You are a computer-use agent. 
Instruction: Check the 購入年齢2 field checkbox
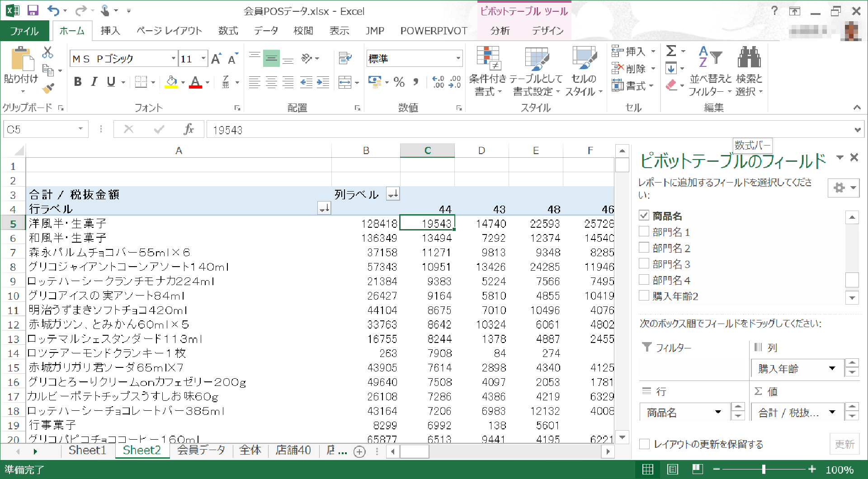(644, 296)
